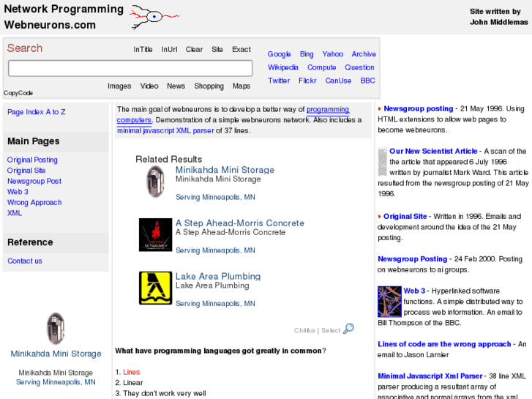Open Minikahda Mini Storage result title

click(225, 170)
